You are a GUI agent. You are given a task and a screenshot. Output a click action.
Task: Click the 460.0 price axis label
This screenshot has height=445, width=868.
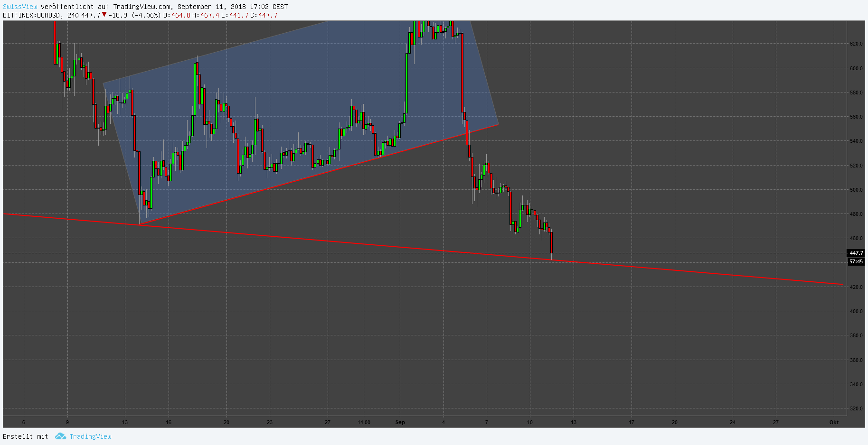tap(856, 238)
